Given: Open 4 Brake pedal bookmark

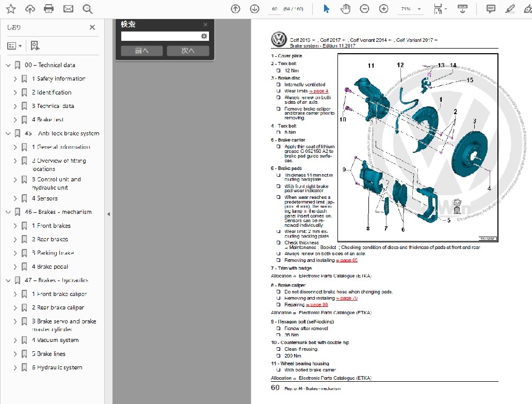Looking at the screenshot, I should pyautogui.click(x=50, y=267).
